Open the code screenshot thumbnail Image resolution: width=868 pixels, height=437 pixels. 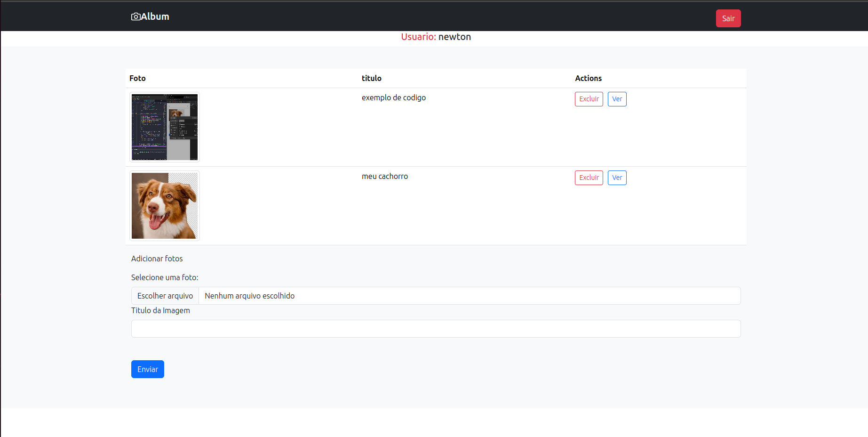pos(165,127)
